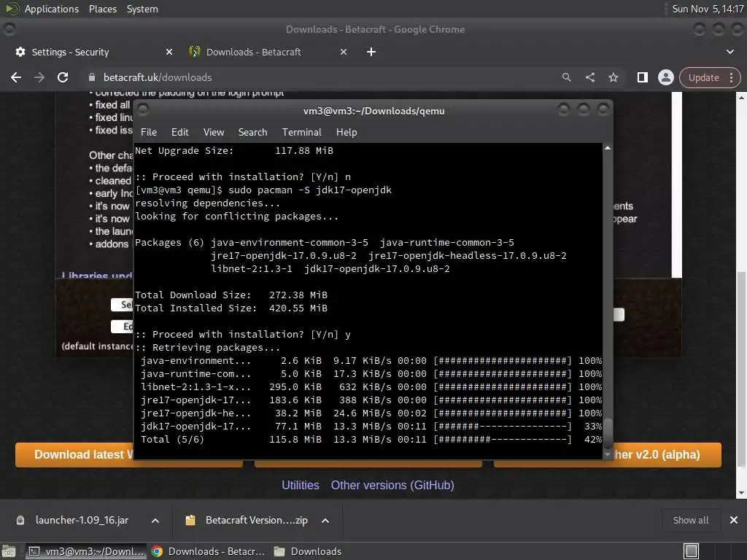Viewport: 747px width, 560px height.
Task: Close the Settings - Security tab
Action: pyautogui.click(x=169, y=52)
